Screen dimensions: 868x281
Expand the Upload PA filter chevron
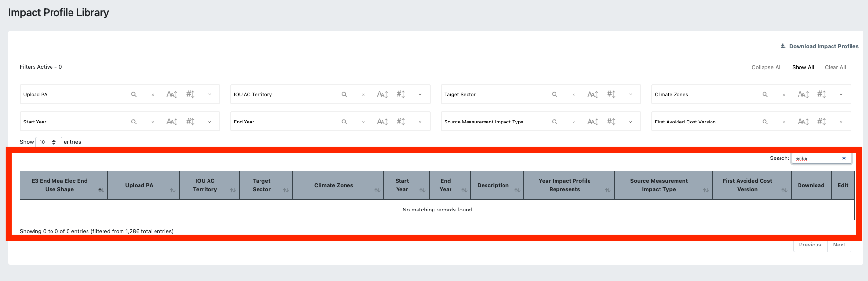click(210, 94)
